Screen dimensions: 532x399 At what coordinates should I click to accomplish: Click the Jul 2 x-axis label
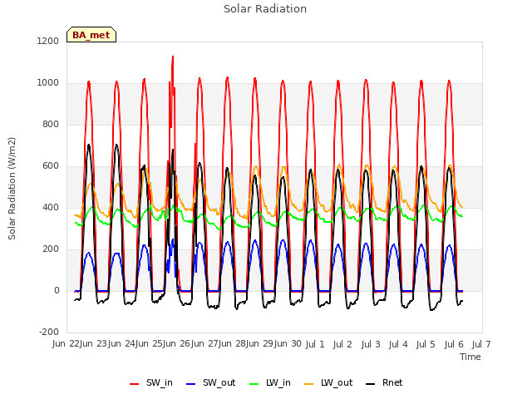(342, 344)
